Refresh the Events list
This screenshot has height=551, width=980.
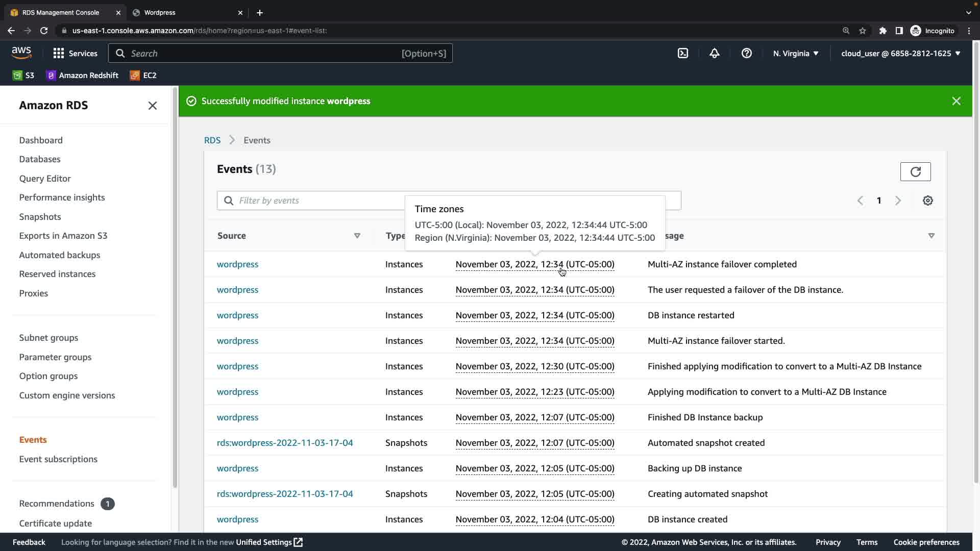point(915,171)
